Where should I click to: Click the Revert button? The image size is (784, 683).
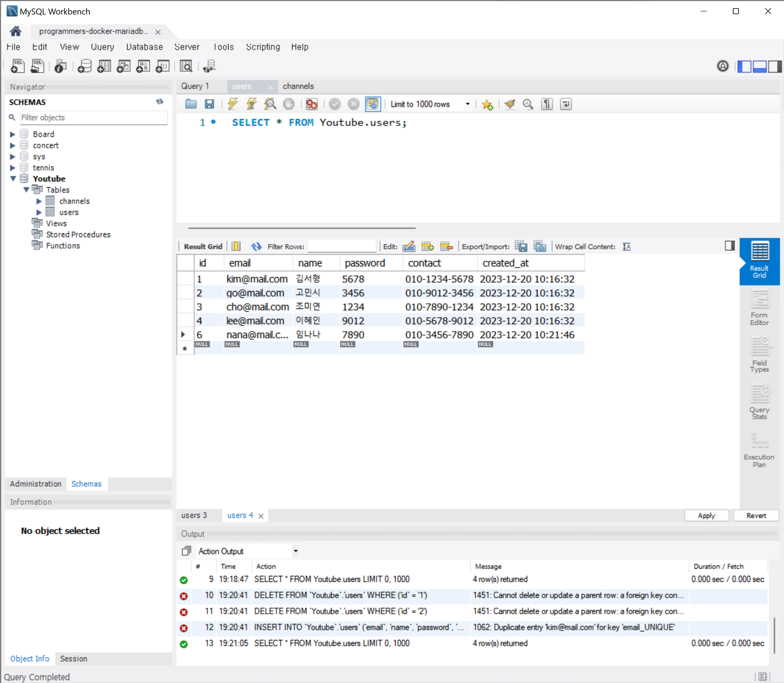[x=756, y=516]
